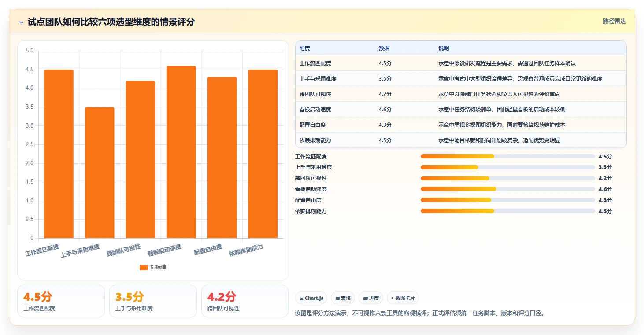644x335 pixels.
Task: Toggle the 指标值 legend swatch
Action: coord(144,267)
